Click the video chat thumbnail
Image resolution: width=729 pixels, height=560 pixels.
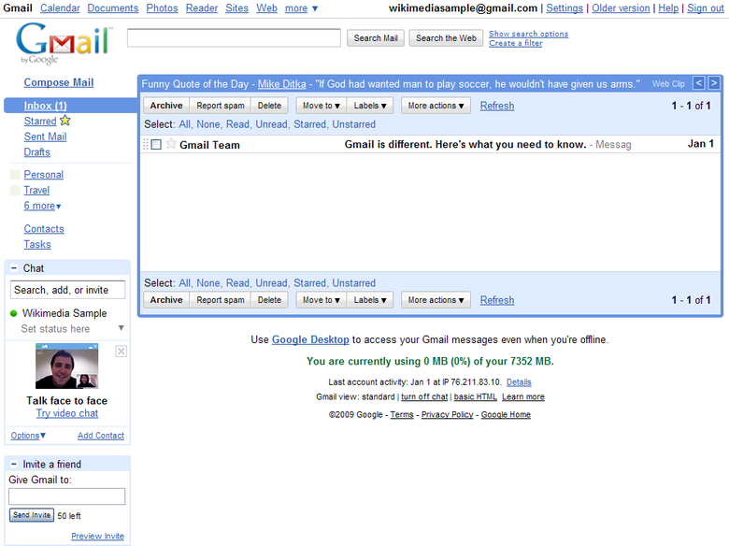[67, 366]
